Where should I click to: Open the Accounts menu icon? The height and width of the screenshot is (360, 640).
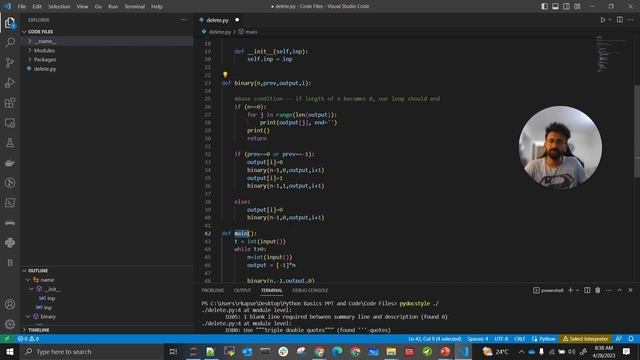click(10, 304)
